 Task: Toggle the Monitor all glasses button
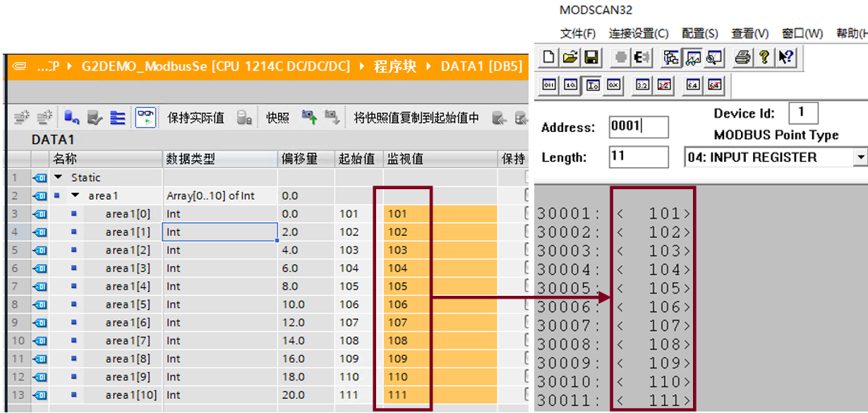[x=145, y=118]
